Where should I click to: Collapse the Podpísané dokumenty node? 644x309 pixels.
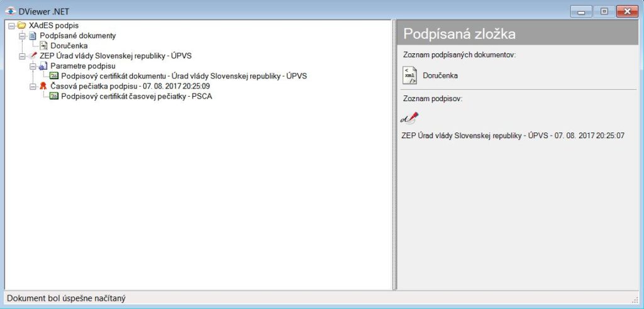tap(22, 36)
